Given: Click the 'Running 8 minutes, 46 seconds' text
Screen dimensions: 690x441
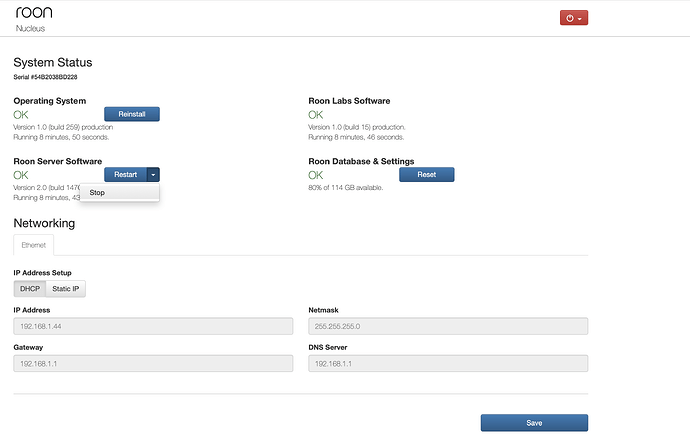Looking at the screenshot, I should (x=356, y=137).
